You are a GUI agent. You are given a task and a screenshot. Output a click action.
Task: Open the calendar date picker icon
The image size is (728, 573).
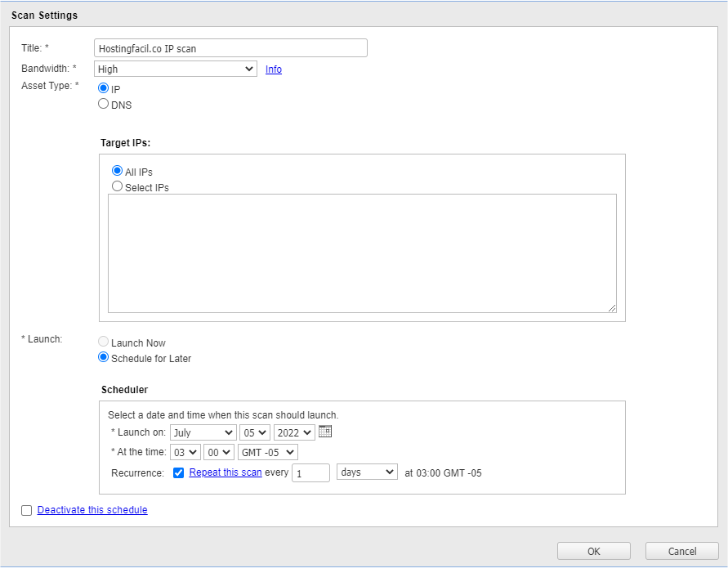[x=325, y=432]
